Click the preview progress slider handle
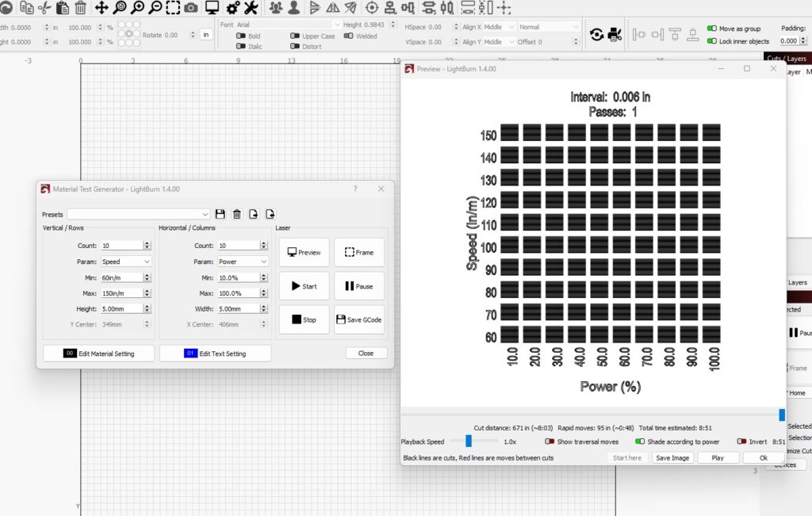812x516 pixels. [782, 415]
